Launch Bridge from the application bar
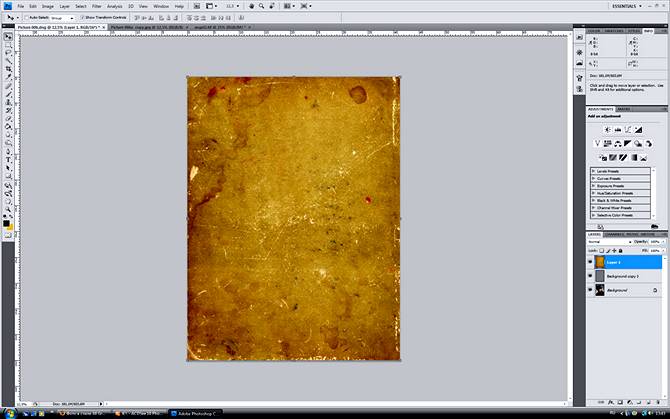This screenshot has height=419, width=670. (197, 6)
